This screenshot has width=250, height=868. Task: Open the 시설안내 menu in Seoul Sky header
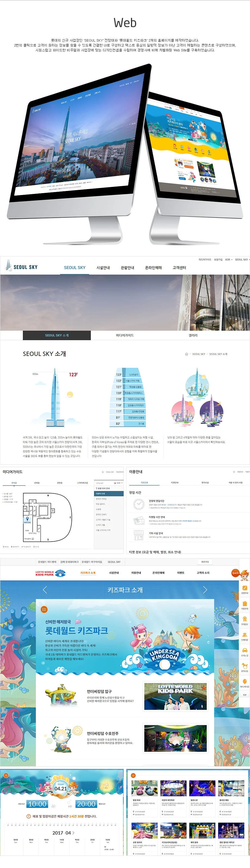[x=103, y=268]
